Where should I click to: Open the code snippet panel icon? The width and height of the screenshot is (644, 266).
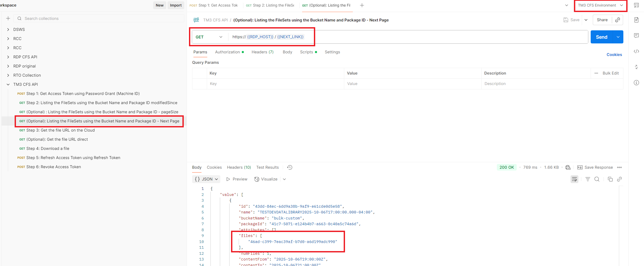tap(636, 51)
